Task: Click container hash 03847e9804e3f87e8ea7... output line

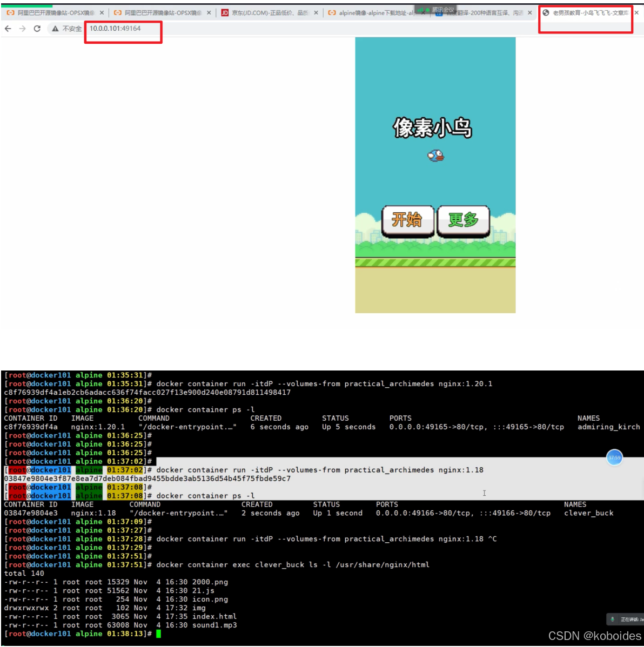Action: [x=147, y=478]
